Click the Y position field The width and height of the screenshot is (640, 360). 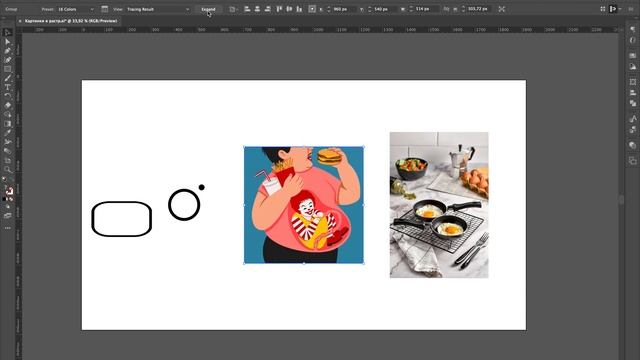click(384, 9)
